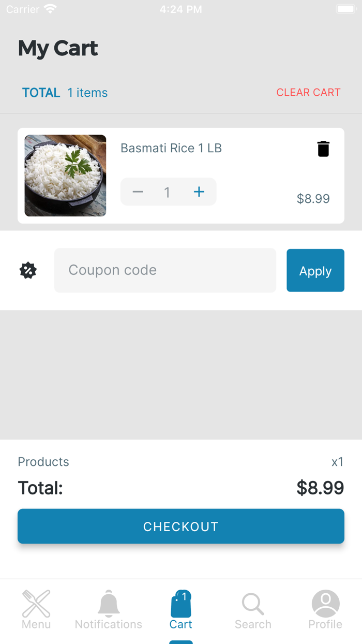Clear the cart via CLEAR CART
Image resolution: width=362 pixels, height=644 pixels.
(308, 92)
